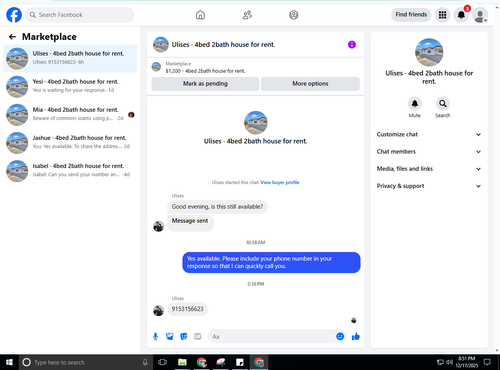This screenshot has height=370, width=500.
Task: Attach a photo using the image icon
Action: [x=170, y=337]
